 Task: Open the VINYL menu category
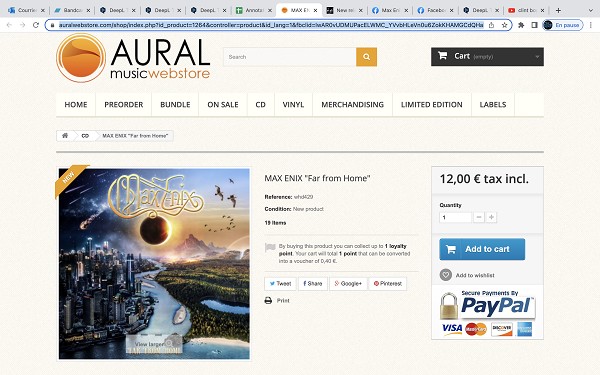click(293, 104)
